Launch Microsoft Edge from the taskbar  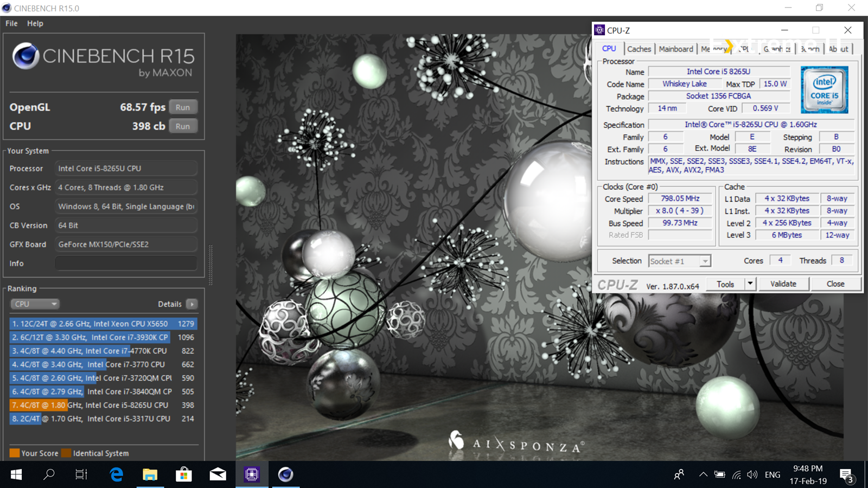click(x=116, y=475)
